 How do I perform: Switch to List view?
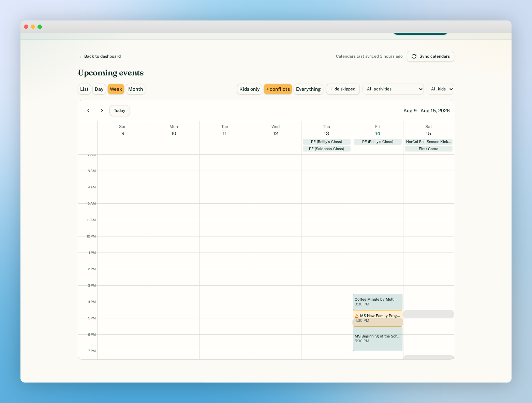[x=84, y=89]
